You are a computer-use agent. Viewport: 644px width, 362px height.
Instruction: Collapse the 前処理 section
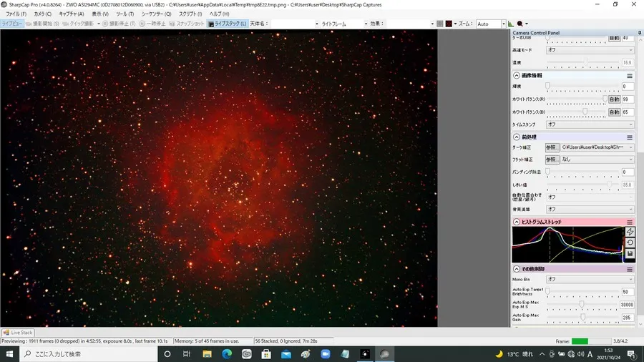517,137
